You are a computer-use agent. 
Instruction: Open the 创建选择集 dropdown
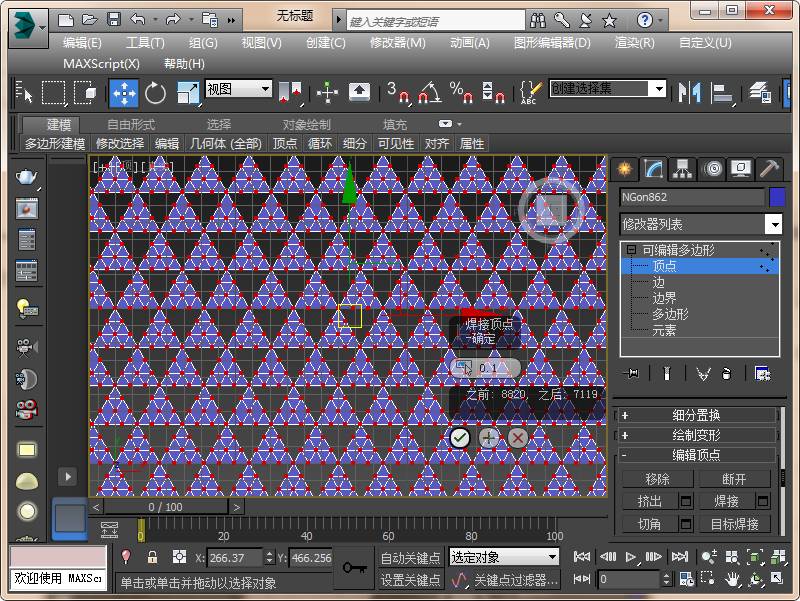point(608,89)
